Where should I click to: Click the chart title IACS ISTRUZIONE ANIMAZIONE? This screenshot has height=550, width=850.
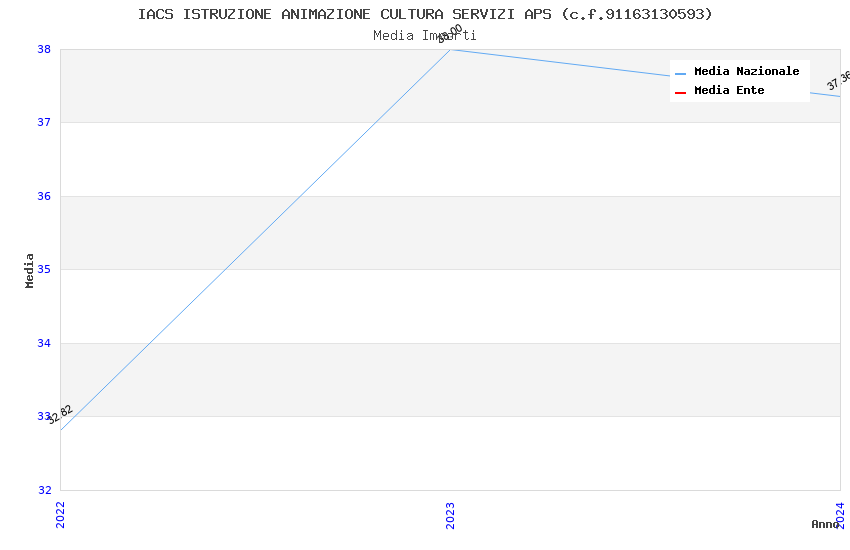425,14
